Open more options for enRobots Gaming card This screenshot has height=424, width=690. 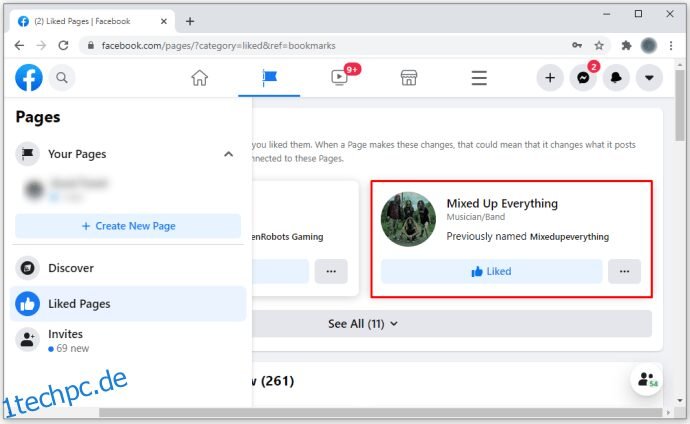(331, 271)
